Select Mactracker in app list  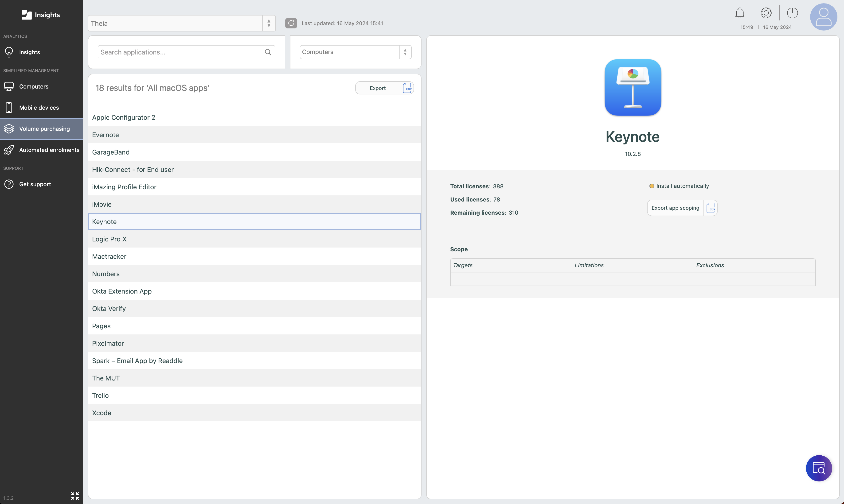pyautogui.click(x=254, y=256)
